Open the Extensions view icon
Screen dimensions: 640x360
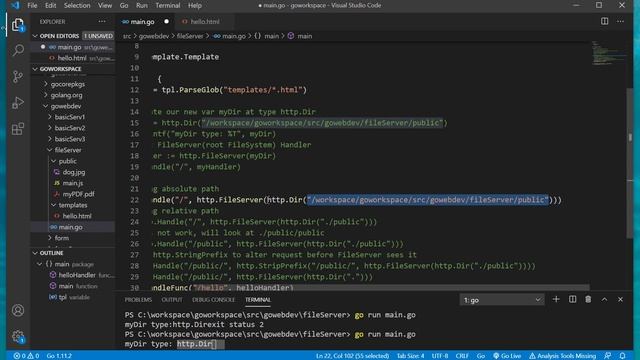tap(18, 129)
